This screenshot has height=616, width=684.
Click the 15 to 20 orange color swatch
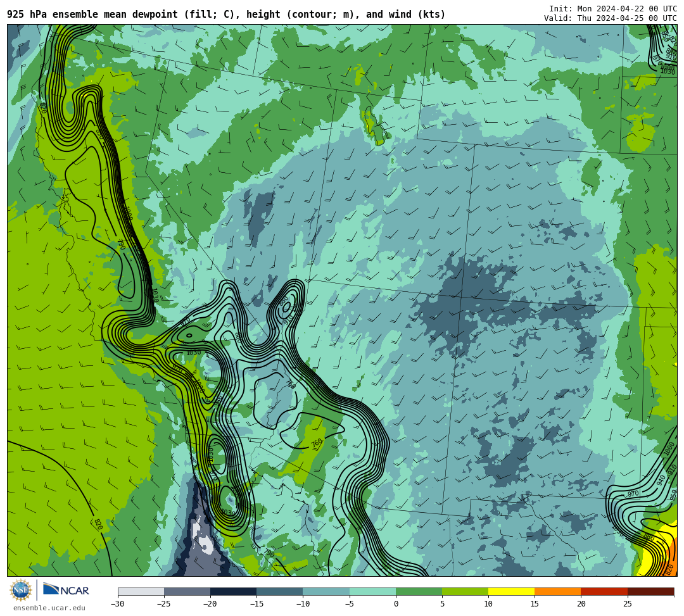tap(558, 591)
